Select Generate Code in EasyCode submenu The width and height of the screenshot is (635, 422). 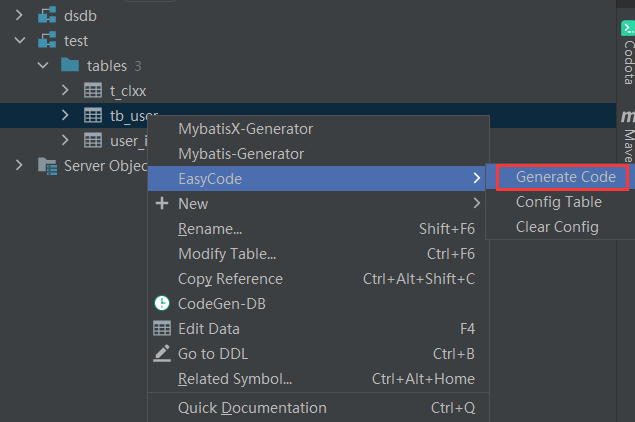(x=566, y=177)
